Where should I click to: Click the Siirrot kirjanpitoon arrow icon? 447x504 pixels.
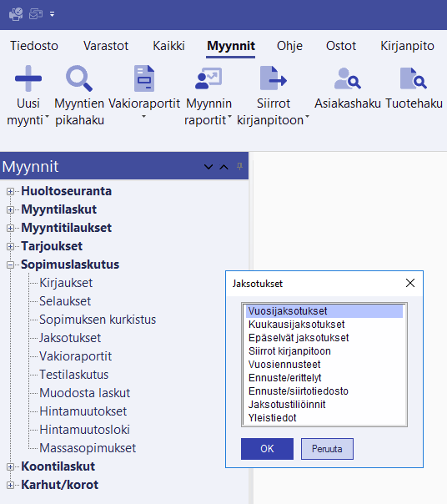[274, 78]
